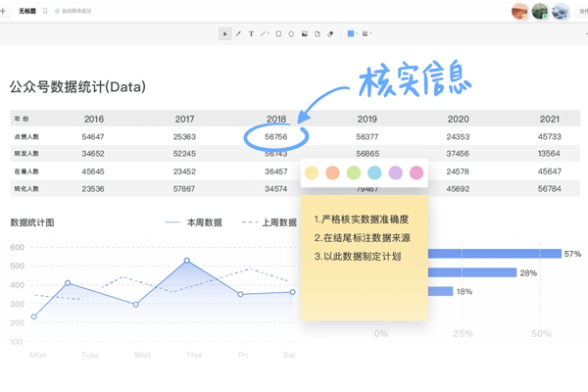Open the blue fill color dropdown
588x392 pixels.
pyautogui.click(x=353, y=33)
